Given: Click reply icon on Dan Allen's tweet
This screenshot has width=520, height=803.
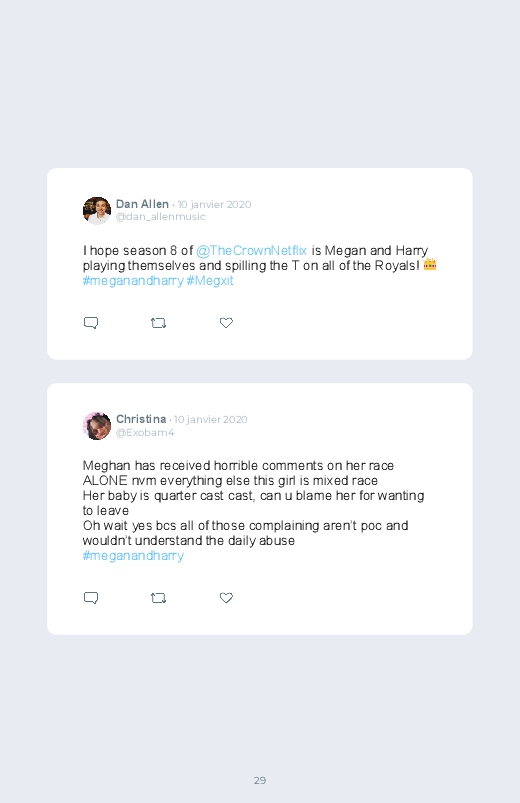Looking at the screenshot, I should (x=91, y=323).
